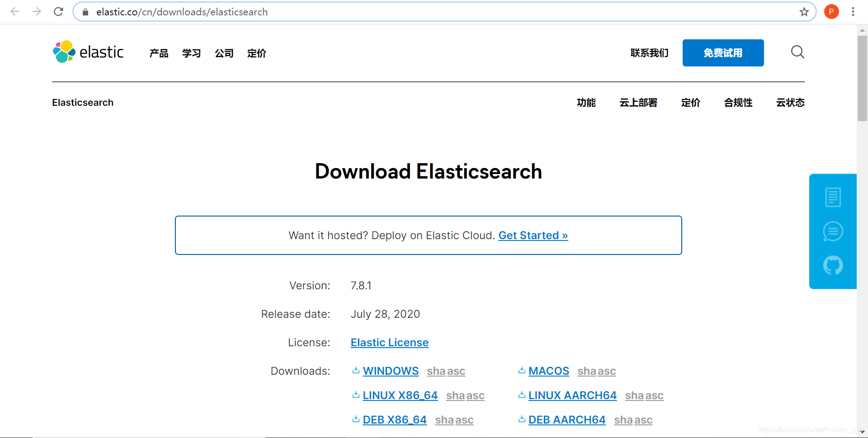Open the orange profile avatar
The width and height of the screenshot is (868, 438).
point(831,12)
